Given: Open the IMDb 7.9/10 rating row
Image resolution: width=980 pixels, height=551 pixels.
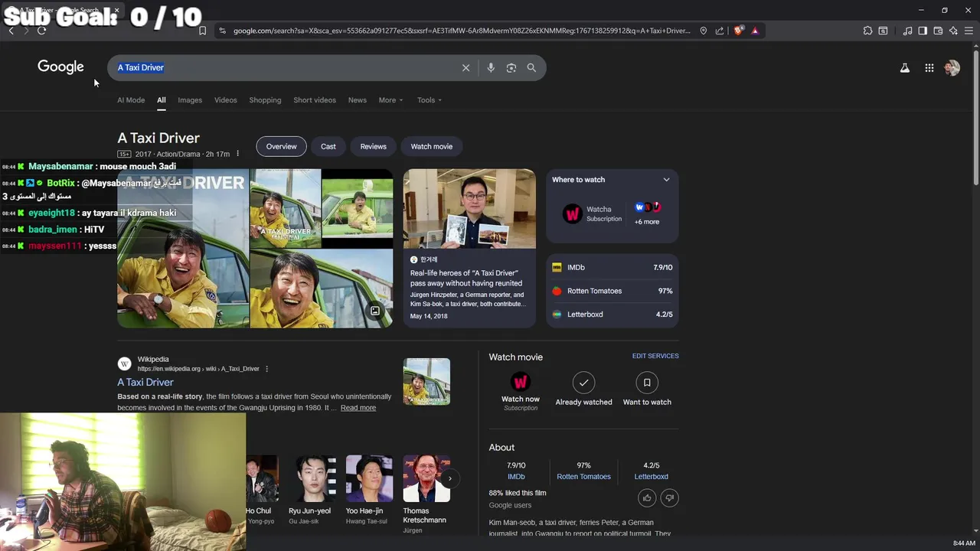Looking at the screenshot, I should click(x=612, y=268).
